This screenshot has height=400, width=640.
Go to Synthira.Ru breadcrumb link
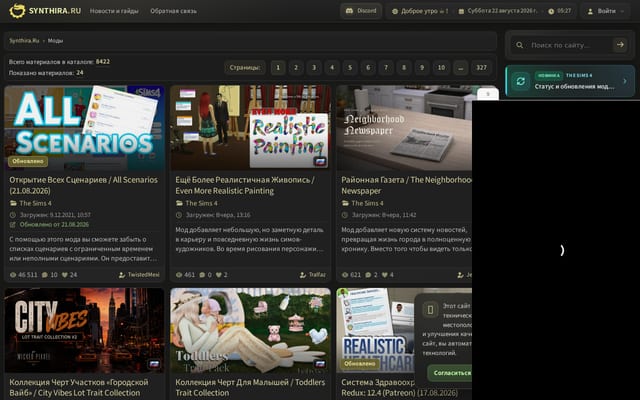pos(24,41)
